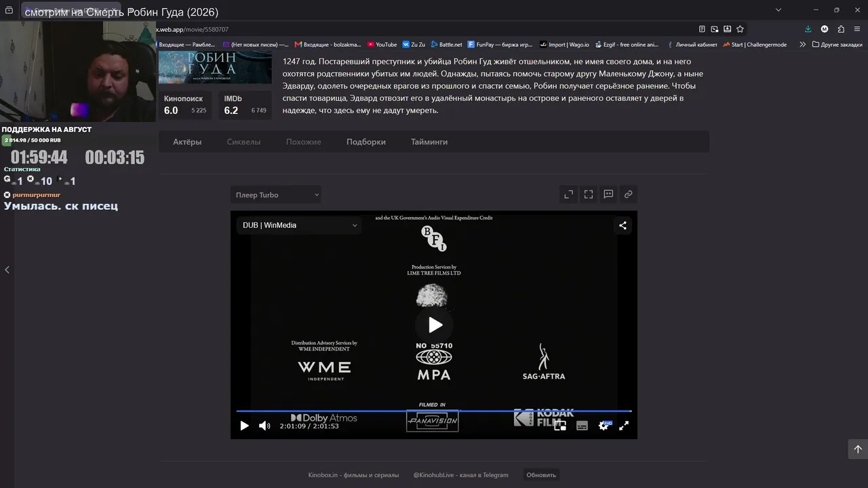Open the browser hamburger menu

(x=857, y=29)
